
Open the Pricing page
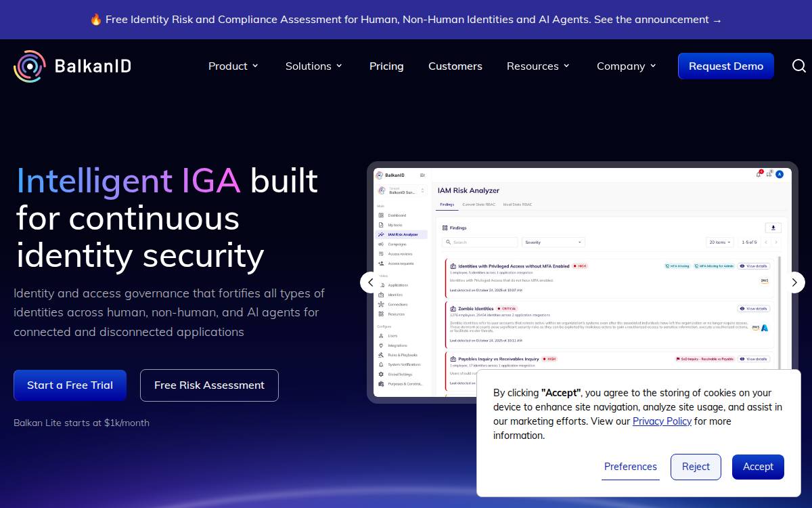tap(386, 66)
